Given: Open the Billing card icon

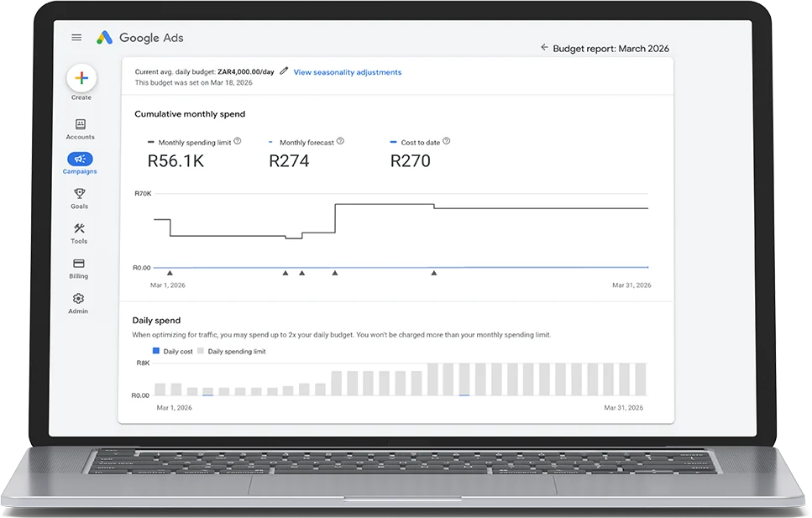Looking at the screenshot, I should point(79,264).
